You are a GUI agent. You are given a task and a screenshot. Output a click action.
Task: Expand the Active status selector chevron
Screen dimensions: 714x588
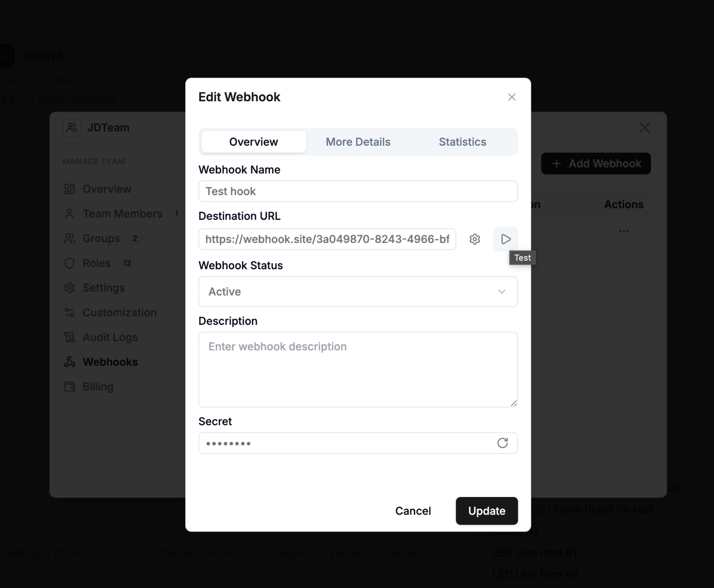tap(502, 292)
